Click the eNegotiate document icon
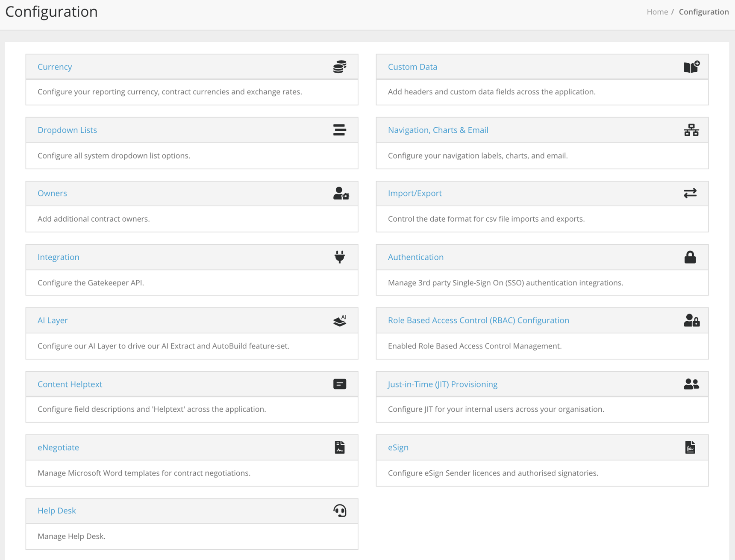 (x=339, y=447)
